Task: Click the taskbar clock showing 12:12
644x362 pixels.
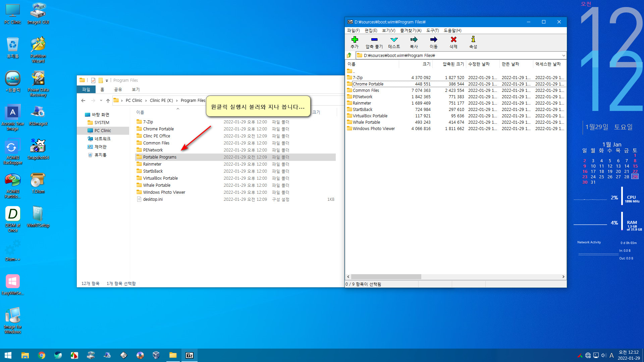Action: click(x=629, y=355)
